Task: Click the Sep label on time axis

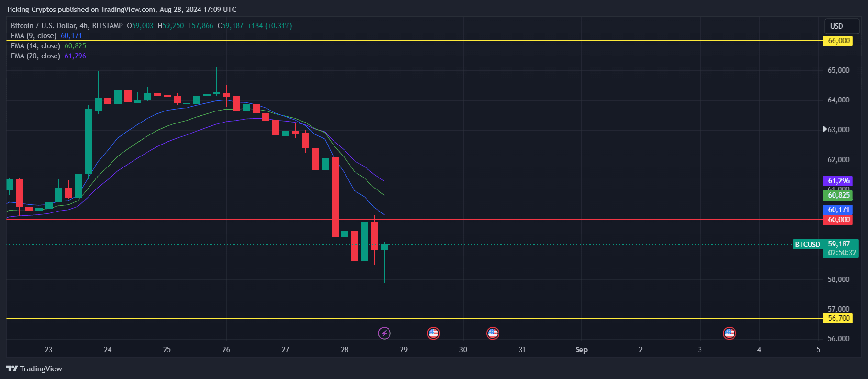Action: tap(581, 350)
